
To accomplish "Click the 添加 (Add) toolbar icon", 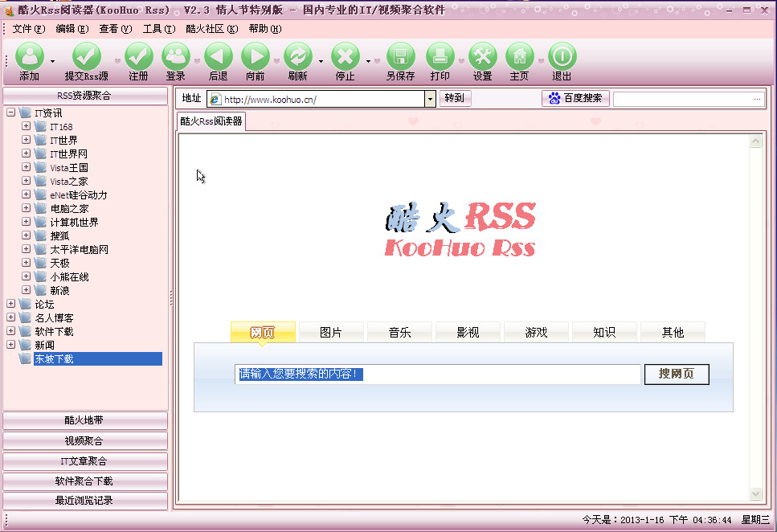I will click(x=30, y=56).
